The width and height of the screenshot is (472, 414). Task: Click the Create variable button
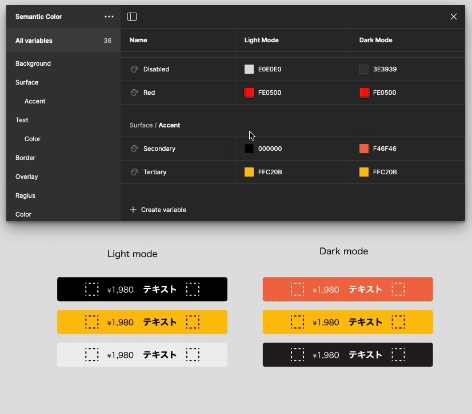pyautogui.click(x=158, y=210)
